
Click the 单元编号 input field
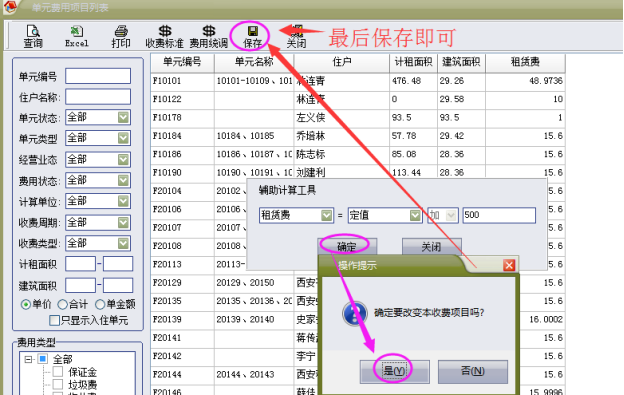pyautogui.click(x=98, y=76)
